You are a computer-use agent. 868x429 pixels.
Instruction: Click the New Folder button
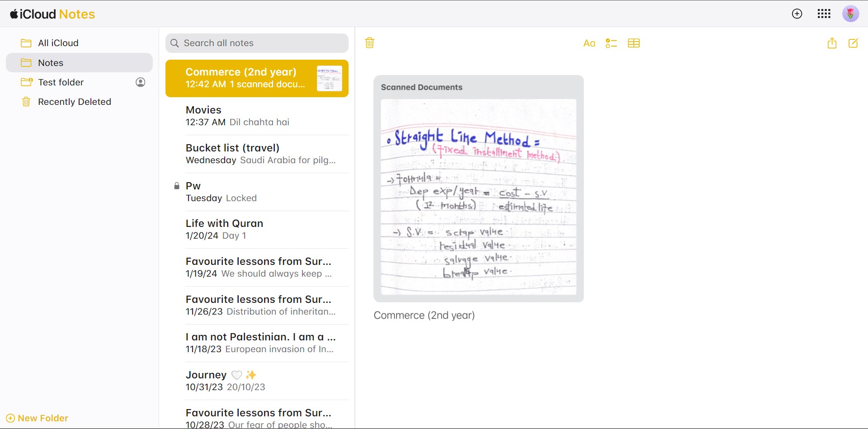tap(38, 418)
